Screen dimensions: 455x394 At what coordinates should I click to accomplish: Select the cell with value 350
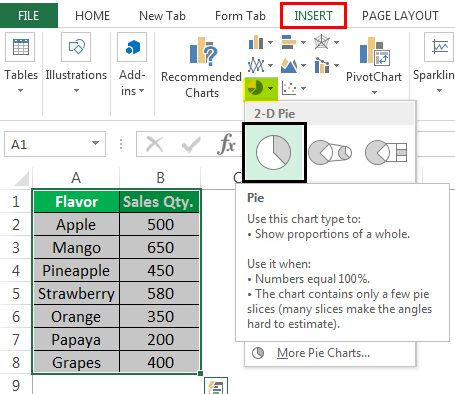(160, 316)
